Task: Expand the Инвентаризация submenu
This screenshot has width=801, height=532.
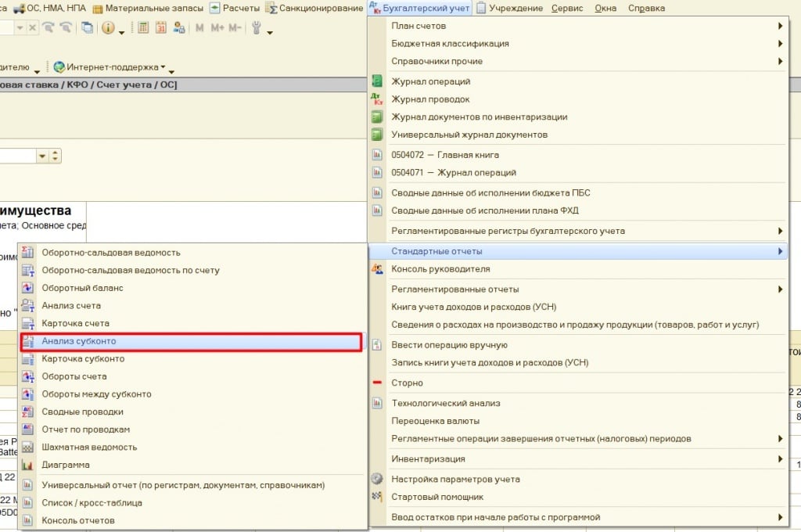Action: tap(428, 458)
